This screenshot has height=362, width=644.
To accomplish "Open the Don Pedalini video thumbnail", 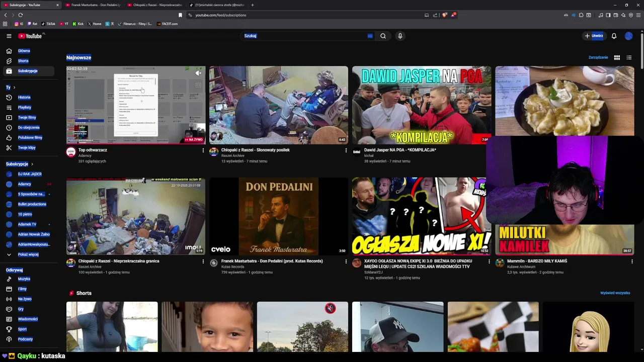I will (278, 216).
